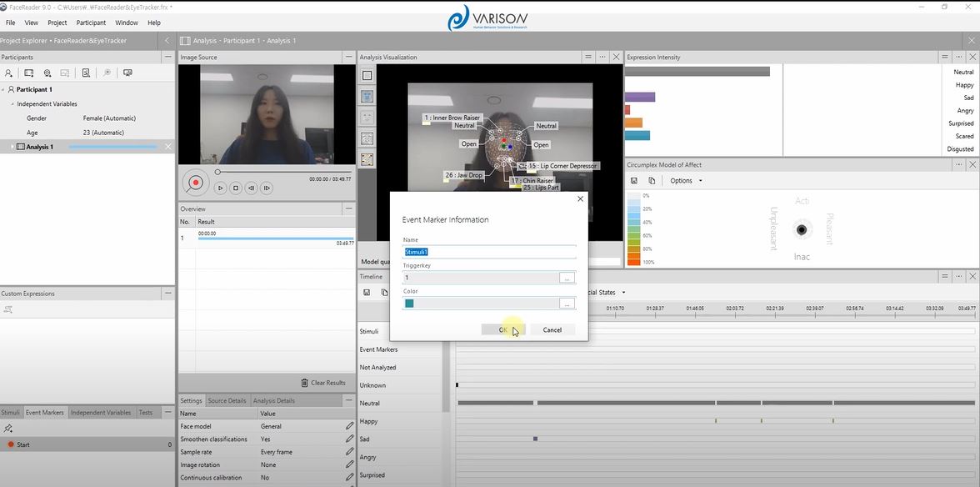Step back one frame
Viewport: 980px width, 487px height.
pyautogui.click(x=251, y=188)
